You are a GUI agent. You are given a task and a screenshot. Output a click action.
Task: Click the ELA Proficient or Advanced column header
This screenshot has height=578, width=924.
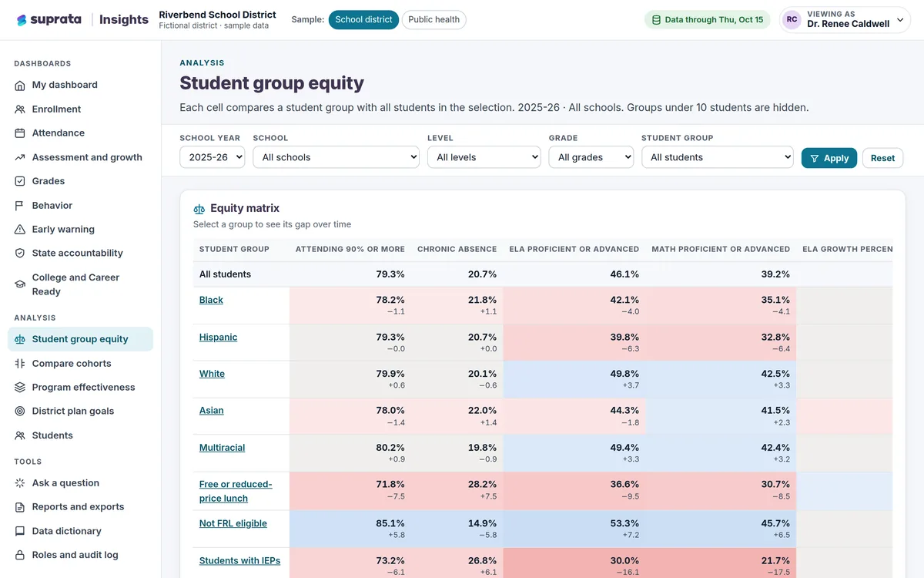(574, 250)
